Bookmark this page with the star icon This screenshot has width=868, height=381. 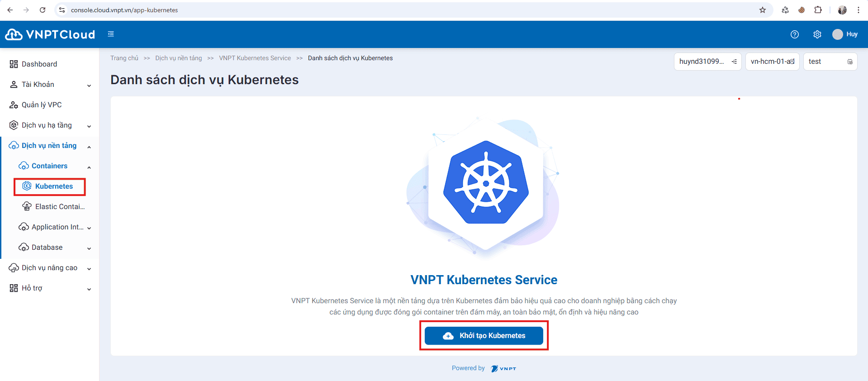point(763,10)
